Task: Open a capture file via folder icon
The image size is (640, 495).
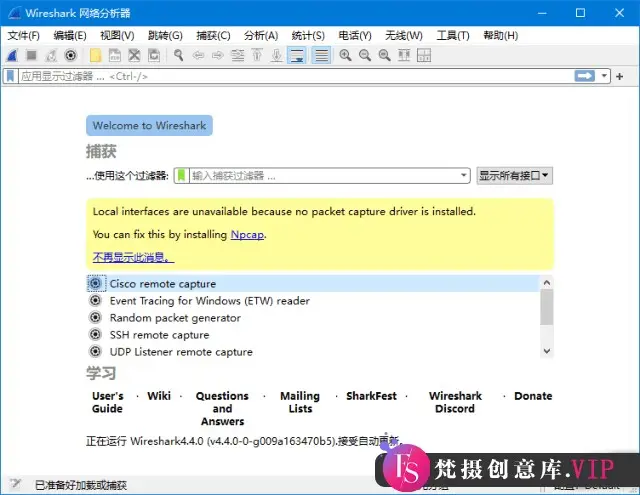Action: 95,55
